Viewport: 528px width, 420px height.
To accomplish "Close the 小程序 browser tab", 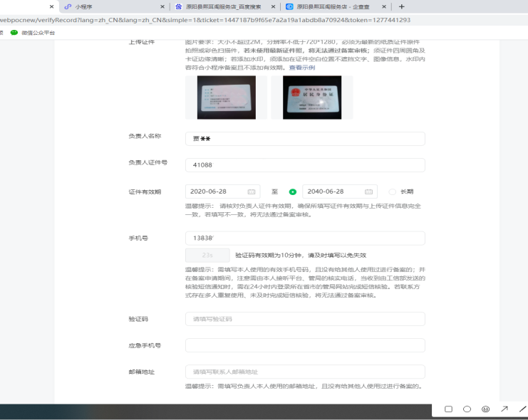I will point(162,6).
